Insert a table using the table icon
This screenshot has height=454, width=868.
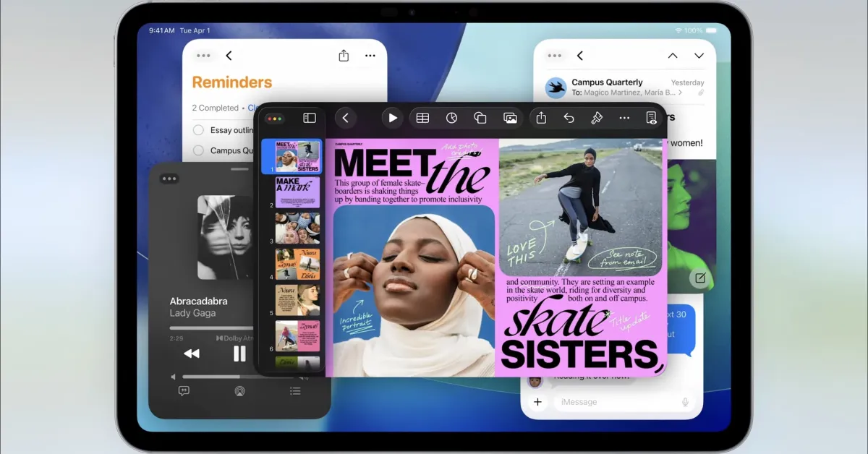pyautogui.click(x=422, y=118)
